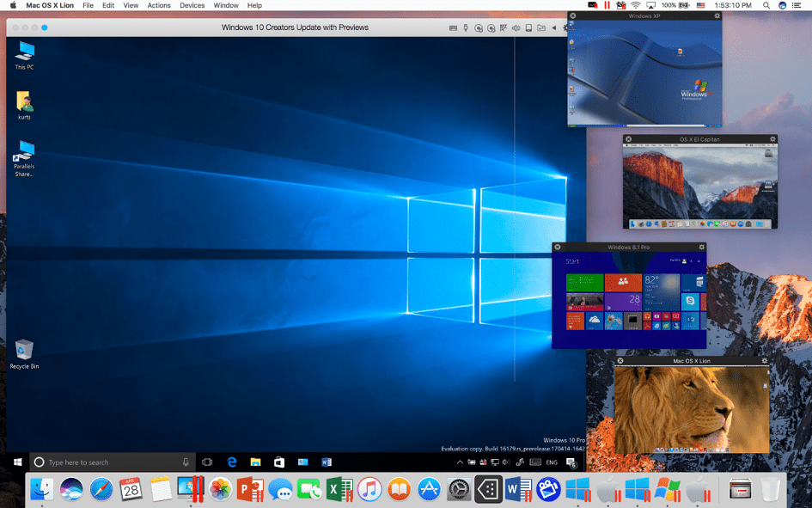Click the Parallels Desktop icon in the Dock
Image resolution: width=812 pixels, height=508 pixels.
(x=191, y=489)
